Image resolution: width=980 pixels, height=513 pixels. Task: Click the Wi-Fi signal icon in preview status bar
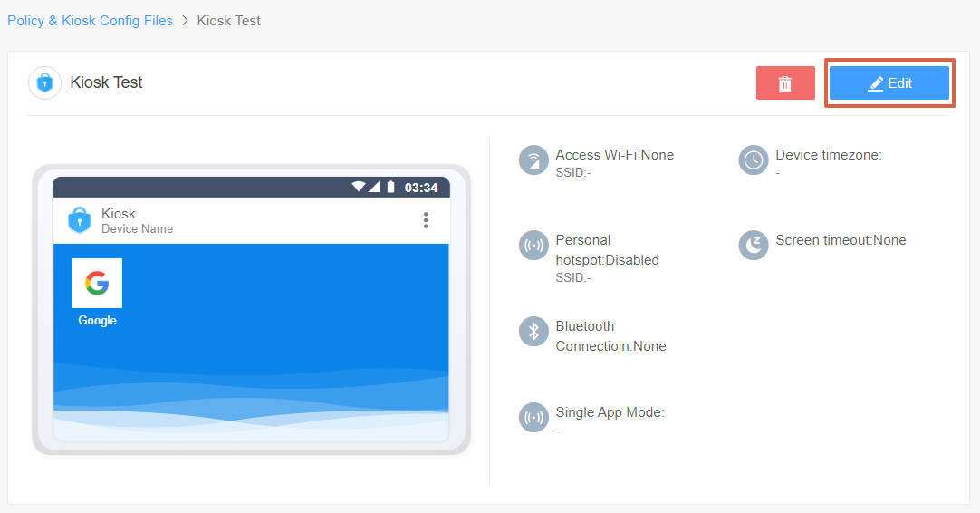coord(359,187)
